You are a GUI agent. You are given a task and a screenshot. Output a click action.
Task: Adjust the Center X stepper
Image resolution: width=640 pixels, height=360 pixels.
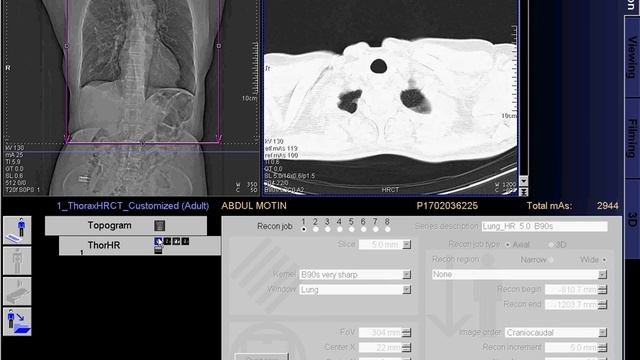(407, 348)
